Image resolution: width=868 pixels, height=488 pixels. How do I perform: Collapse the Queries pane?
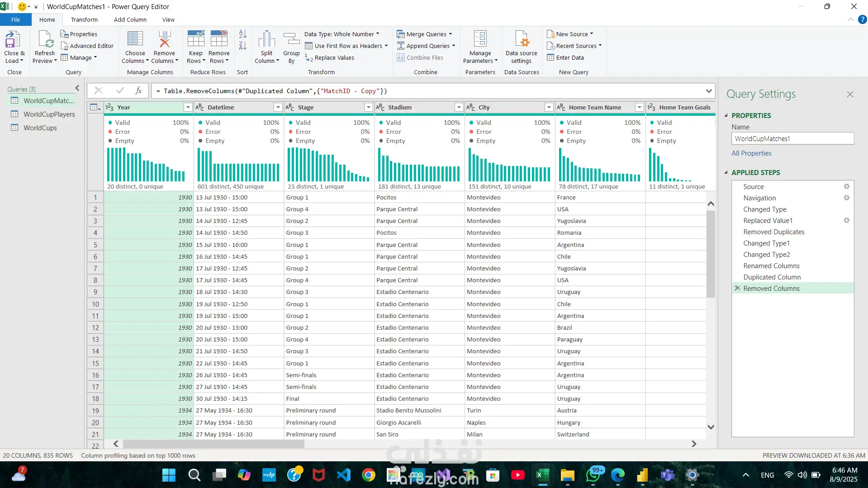[x=77, y=88]
